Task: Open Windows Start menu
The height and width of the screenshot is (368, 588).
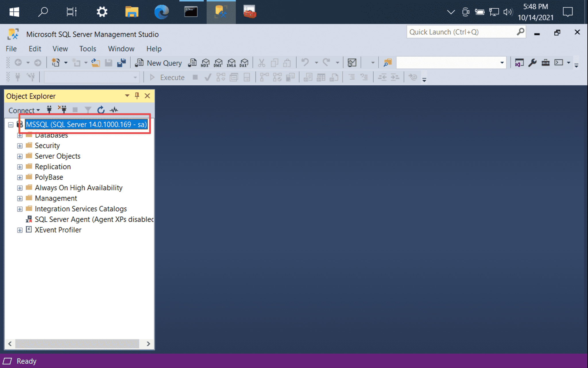Action: 14,12
